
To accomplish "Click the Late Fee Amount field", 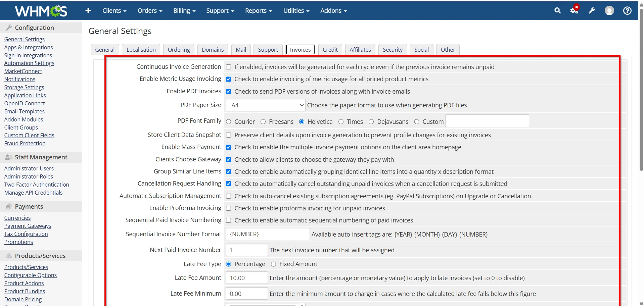I will 247,278.
